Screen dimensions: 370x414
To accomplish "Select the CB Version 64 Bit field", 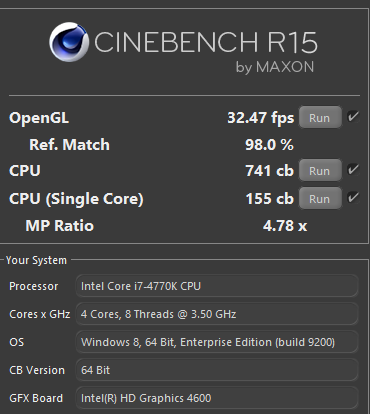I will (x=217, y=370).
